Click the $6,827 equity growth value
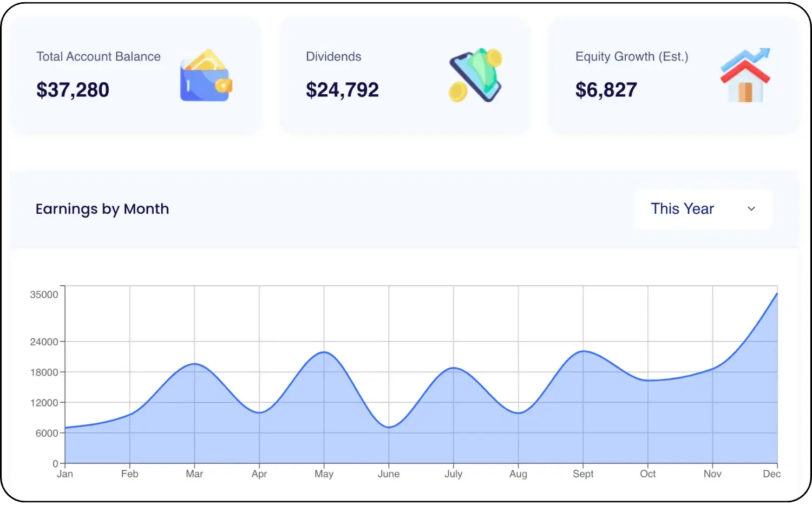 tap(606, 90)
